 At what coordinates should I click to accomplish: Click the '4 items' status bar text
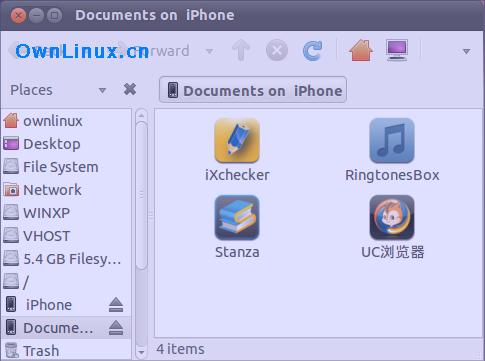click(x=180, y=349)
